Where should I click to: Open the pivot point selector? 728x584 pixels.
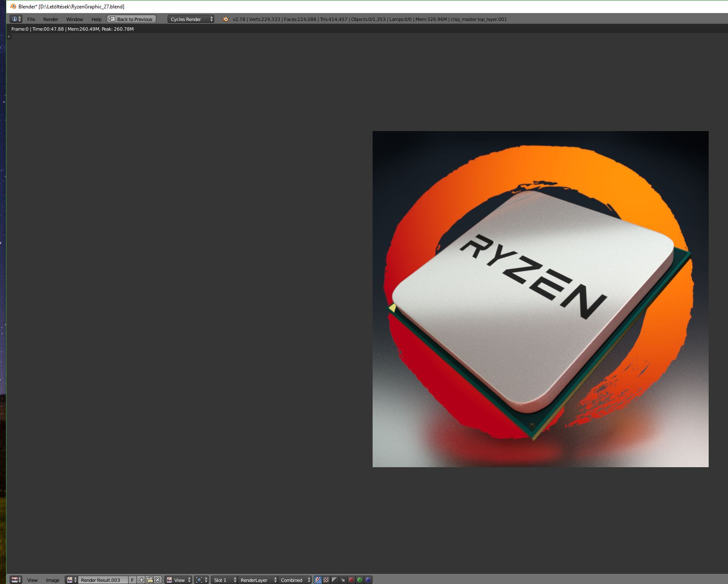pos(202,580)
